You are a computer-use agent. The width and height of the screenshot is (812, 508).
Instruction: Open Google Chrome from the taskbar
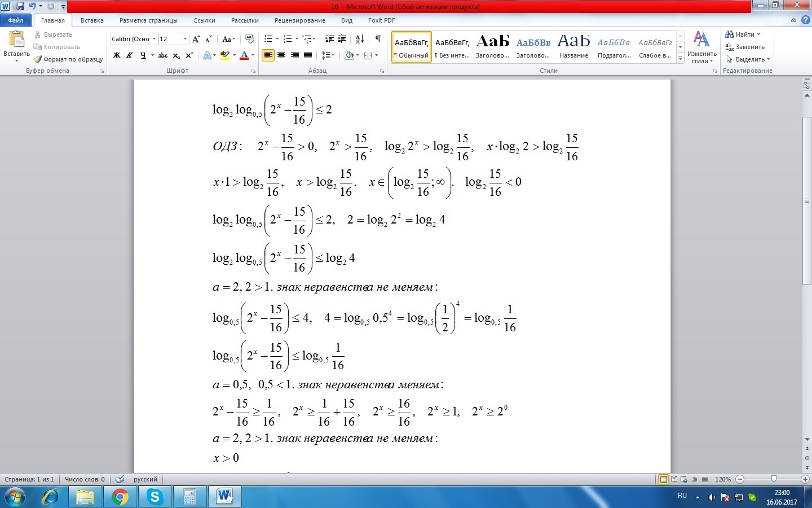point(120,497)
